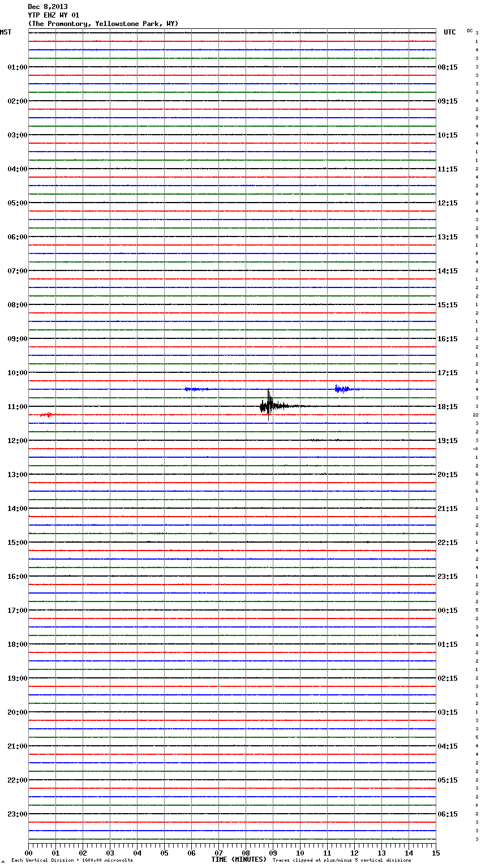Viewport: 481px width, 868px height.
Task: Click the faint blue signal near minute 6
Action: tap(197, 389)
